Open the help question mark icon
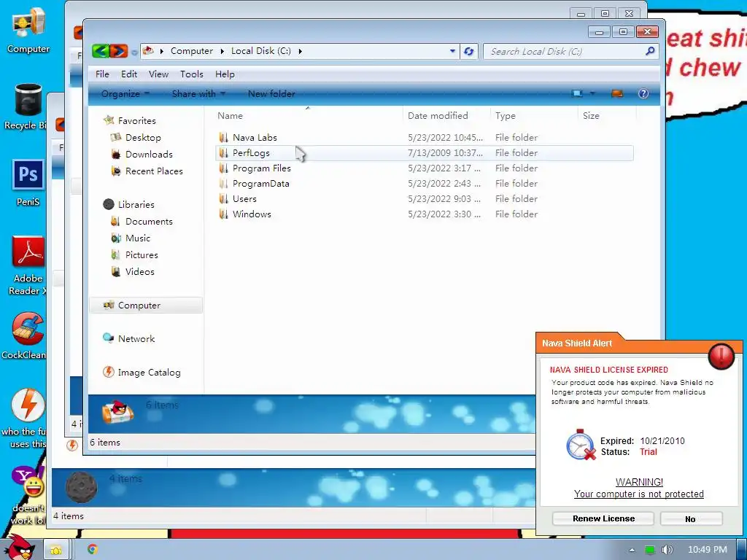Viewport: 747px width, 560px height. tap(643, 93)
